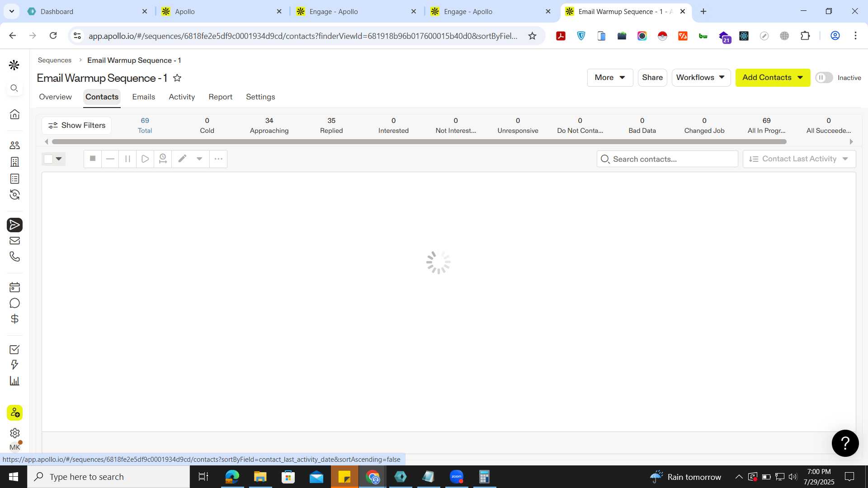Filter by 34 Approaching status

(x=269, y=126)
